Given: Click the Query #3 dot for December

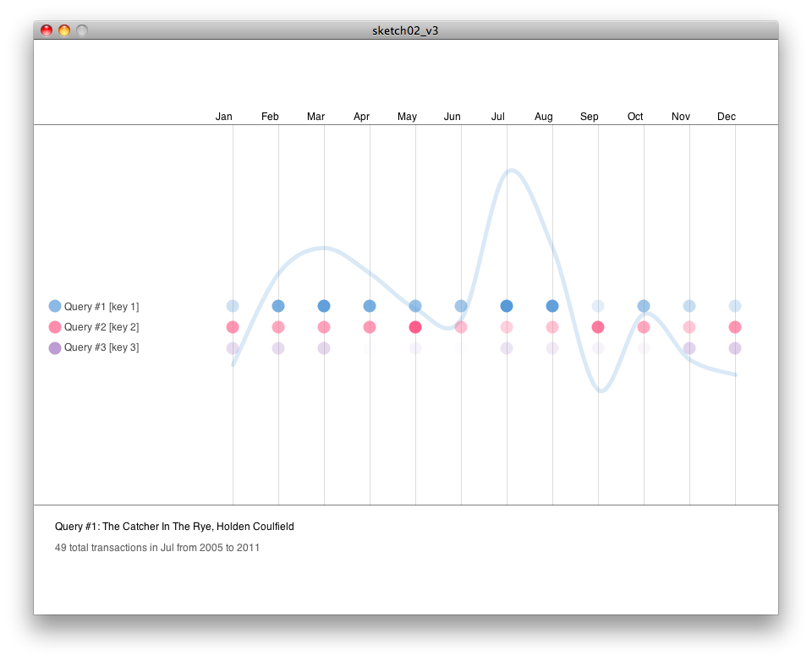Looking at the screenshot, I should point(735,348).
